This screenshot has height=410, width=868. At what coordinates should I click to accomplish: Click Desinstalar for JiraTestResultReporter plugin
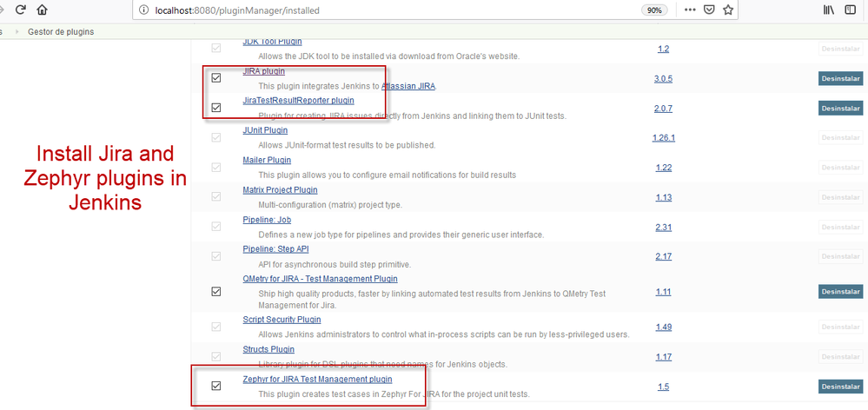[840, 109]
